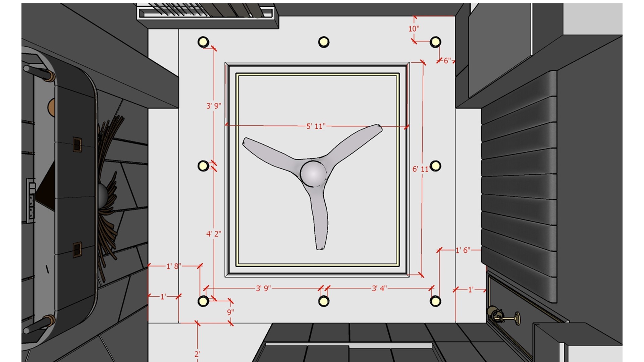644x362 pixels.
Task: Select the 1' 8" dimension label
Action: point(174,266)
